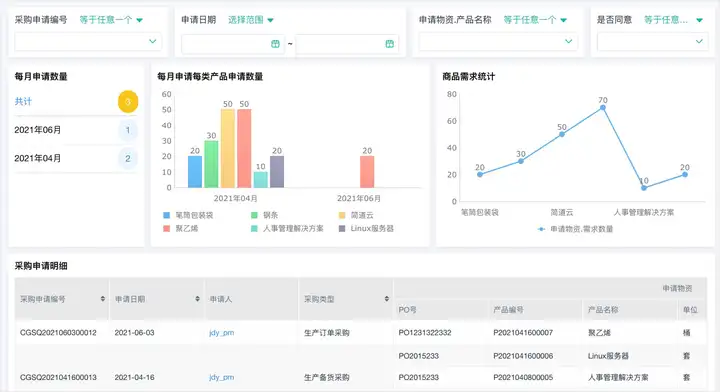Open 采购申请编号 condition dropdown 等于任意一个
720x392 pixels.
click(111, 20)
